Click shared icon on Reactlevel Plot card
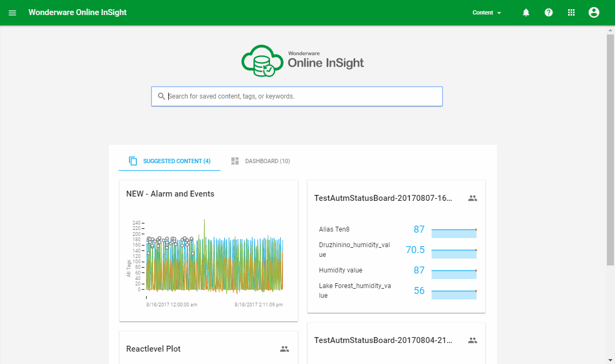Viewport: 615px width, 364px height. tap(285, 349)
